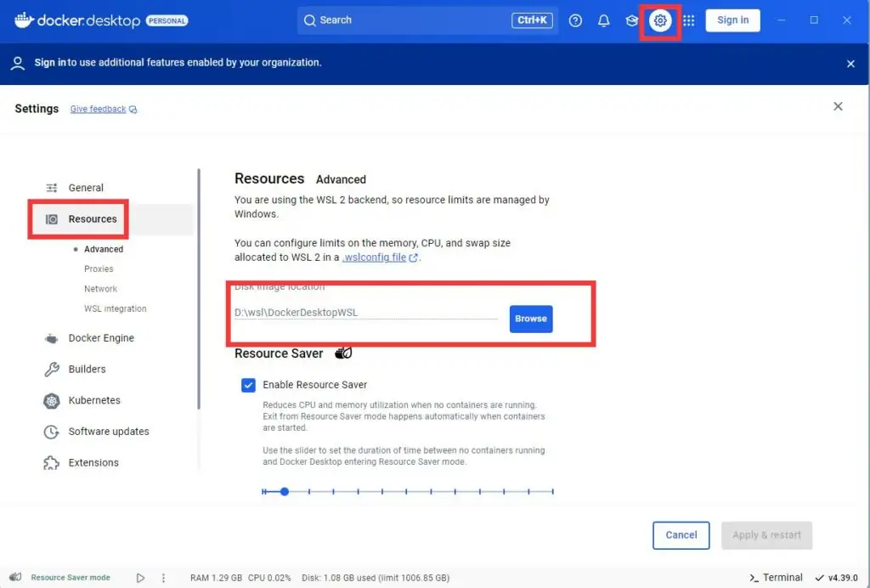The image size is (870, 588).
Task: Open Terminal from the bottom status bar
Action: pyautogui.click(x=774, y=577)
